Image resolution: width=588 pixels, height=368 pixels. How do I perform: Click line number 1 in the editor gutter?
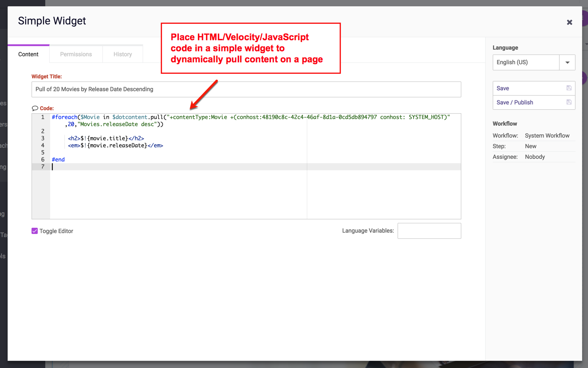pyautogui.click(x=43, y=117)
